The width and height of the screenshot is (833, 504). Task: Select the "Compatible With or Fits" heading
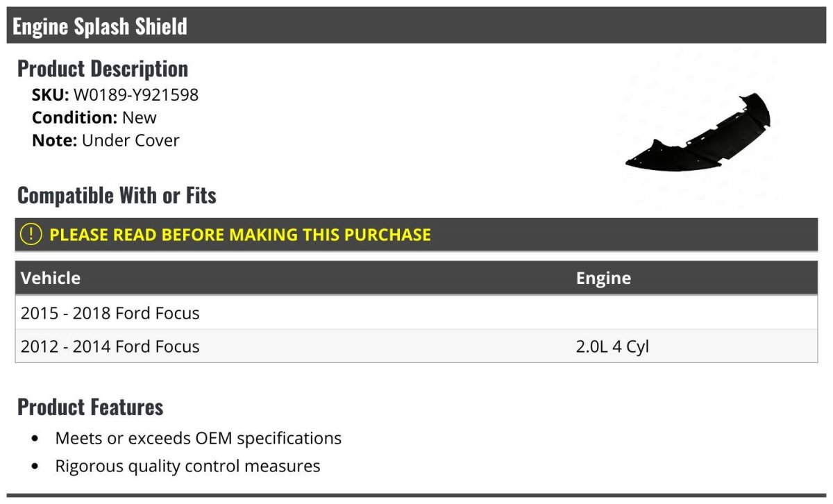click(x=117, y=196)
